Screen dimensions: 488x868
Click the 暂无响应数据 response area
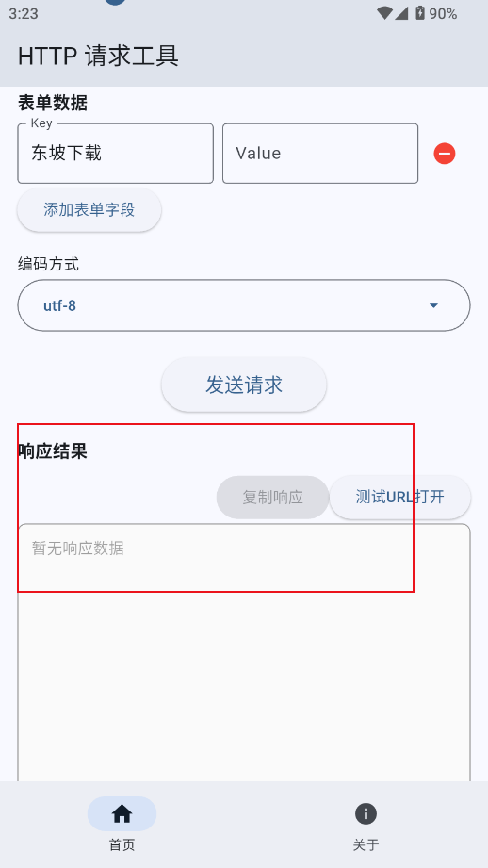click(x=244, y=653)
